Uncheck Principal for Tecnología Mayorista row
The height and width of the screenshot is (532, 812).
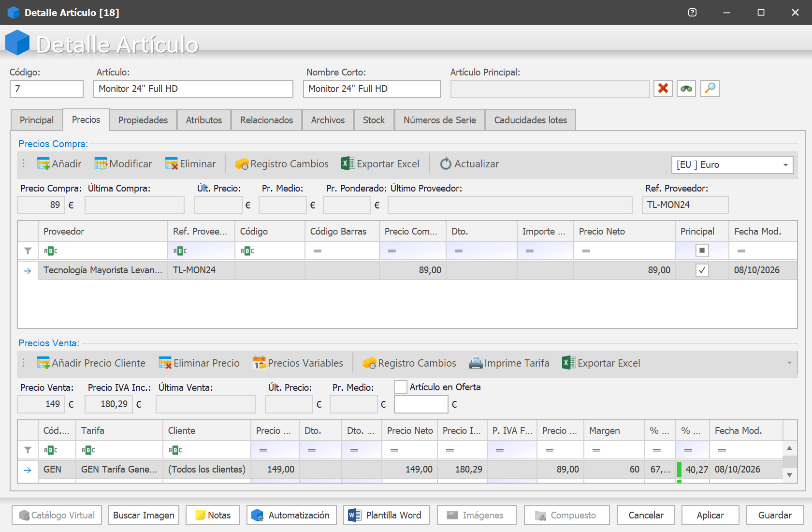coord(702,270)
